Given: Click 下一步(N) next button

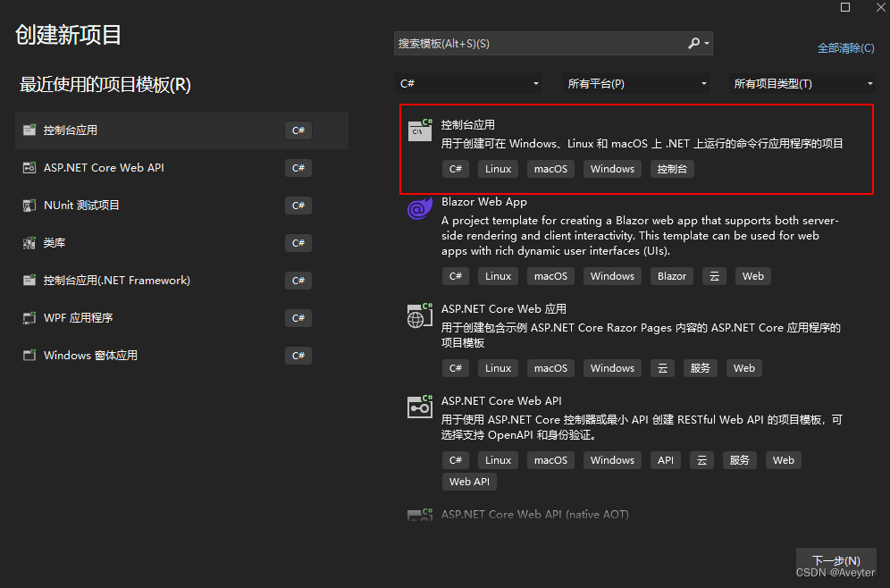Looking at the screenshot, I should 836,561.
